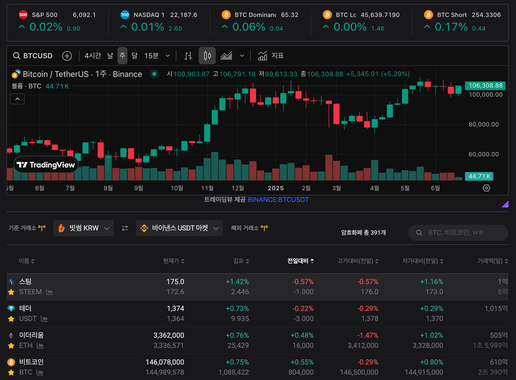Select the 146,078,000 BTC price cell

coord(165,362)
